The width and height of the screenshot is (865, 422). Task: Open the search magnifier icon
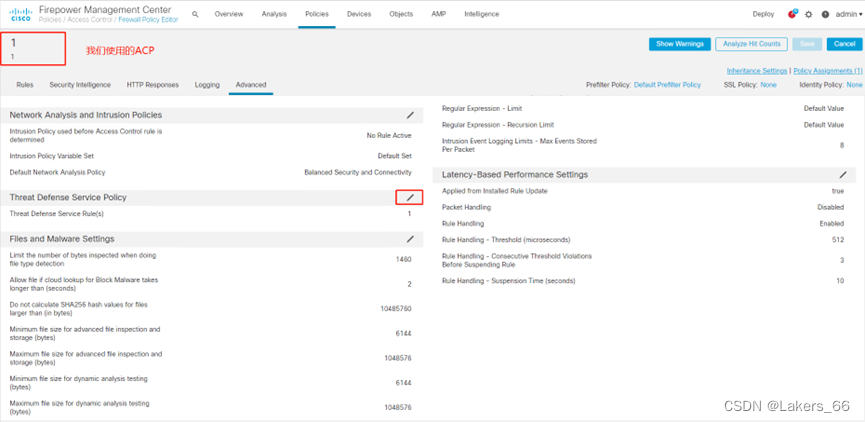(x=195, y=14)
